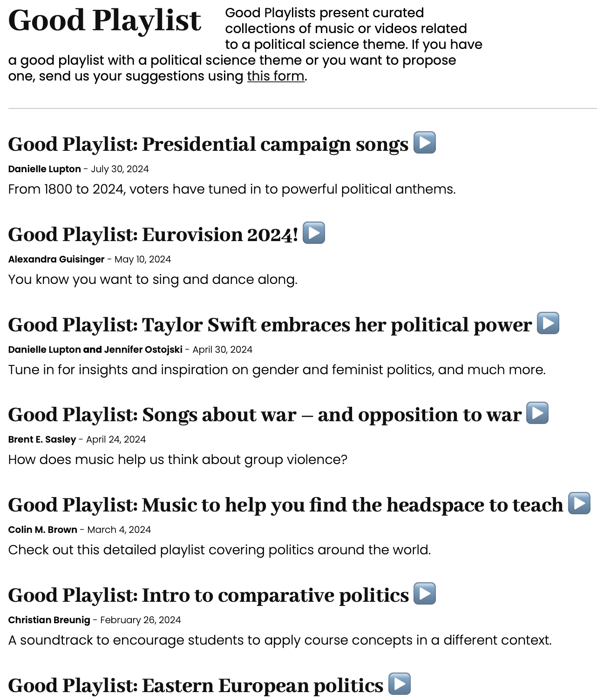Open Music to help you find headspace article
This screenshot has height=700, width=597.
click(285, 505)
